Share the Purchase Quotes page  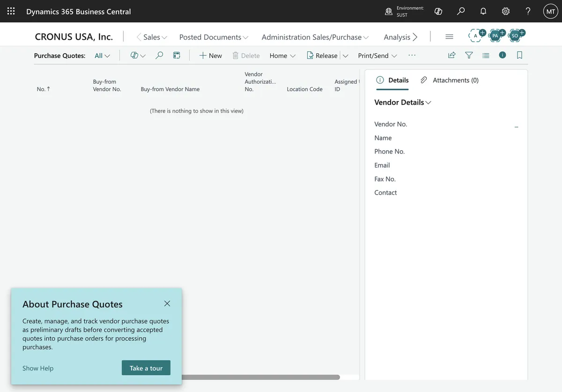(x=452, y=55)
